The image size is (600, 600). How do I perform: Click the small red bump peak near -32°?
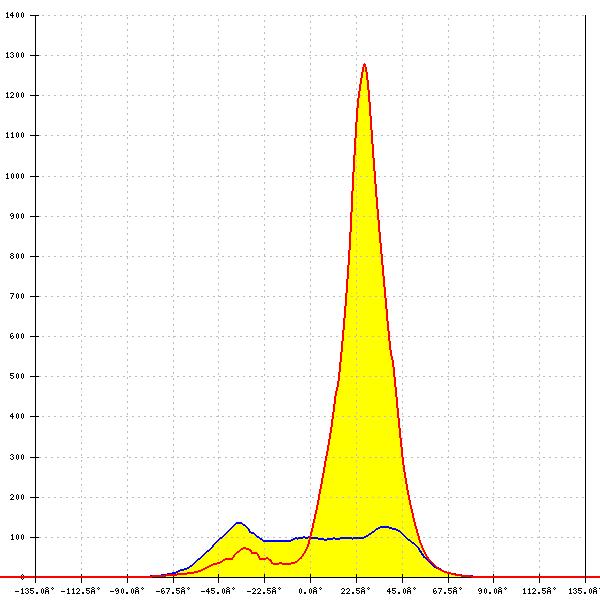(x=245, y=548)
